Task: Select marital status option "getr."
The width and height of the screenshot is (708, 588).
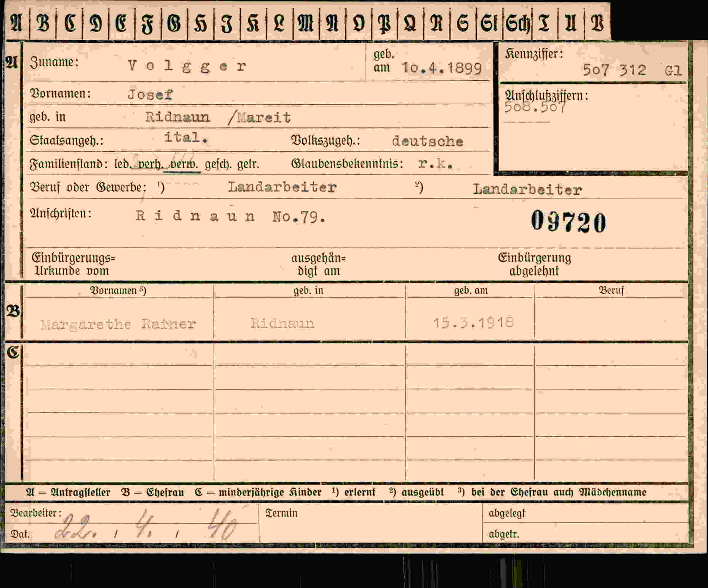Action: tap(249, 164)
